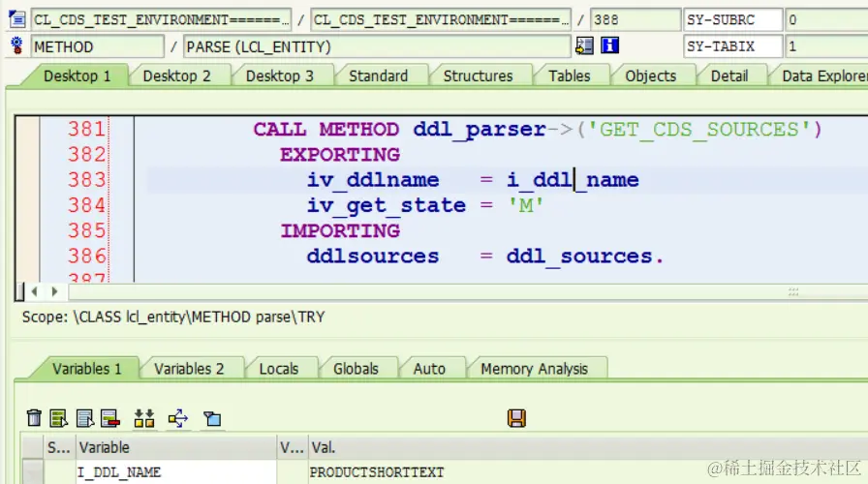Select the I_DDL_NAME row using its row selector
Screen dimensions: 868x484
(32, 471)
